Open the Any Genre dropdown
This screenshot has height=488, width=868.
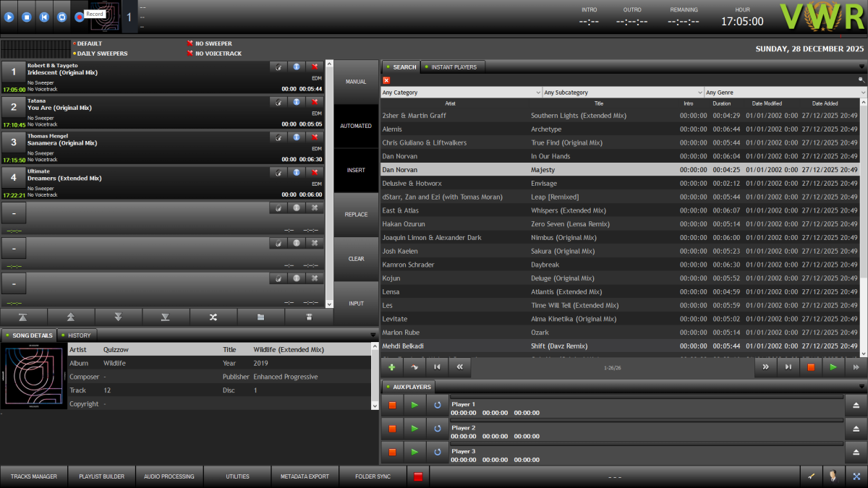tap(785, 92)
